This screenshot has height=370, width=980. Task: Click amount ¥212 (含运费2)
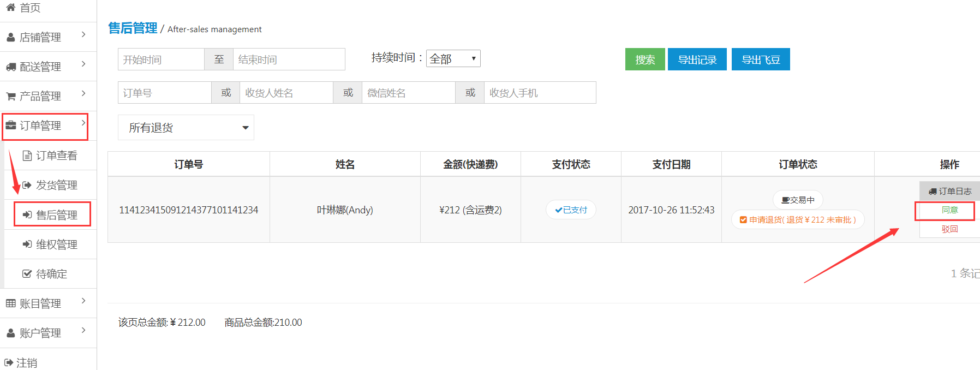point(470,210)
